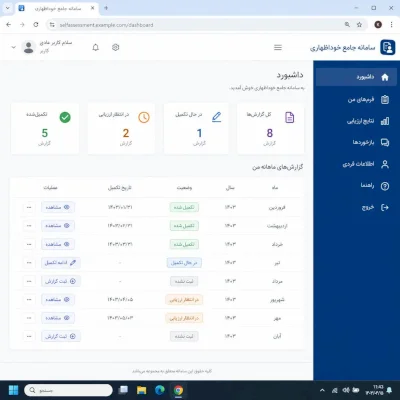Click the person icon beside اطلاعات فردی
Viewport: 400px width, 400px height.
[385, 164]
